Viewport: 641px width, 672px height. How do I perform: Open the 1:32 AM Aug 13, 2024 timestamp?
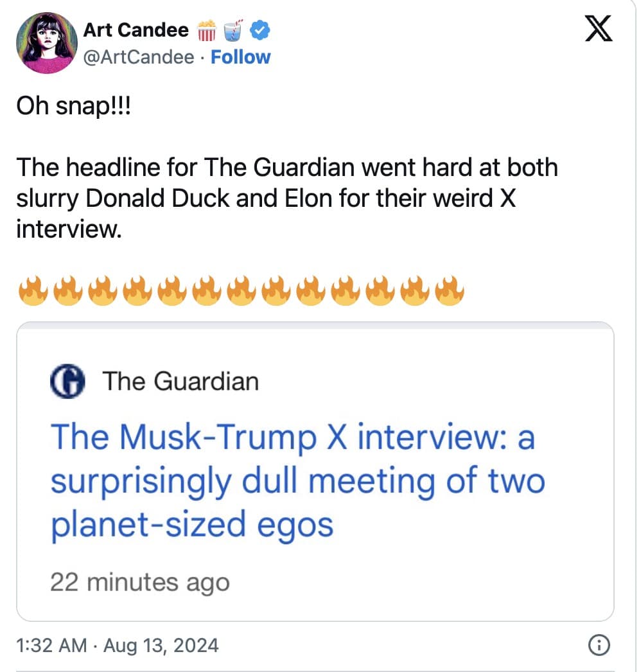[x=118, y=644]
